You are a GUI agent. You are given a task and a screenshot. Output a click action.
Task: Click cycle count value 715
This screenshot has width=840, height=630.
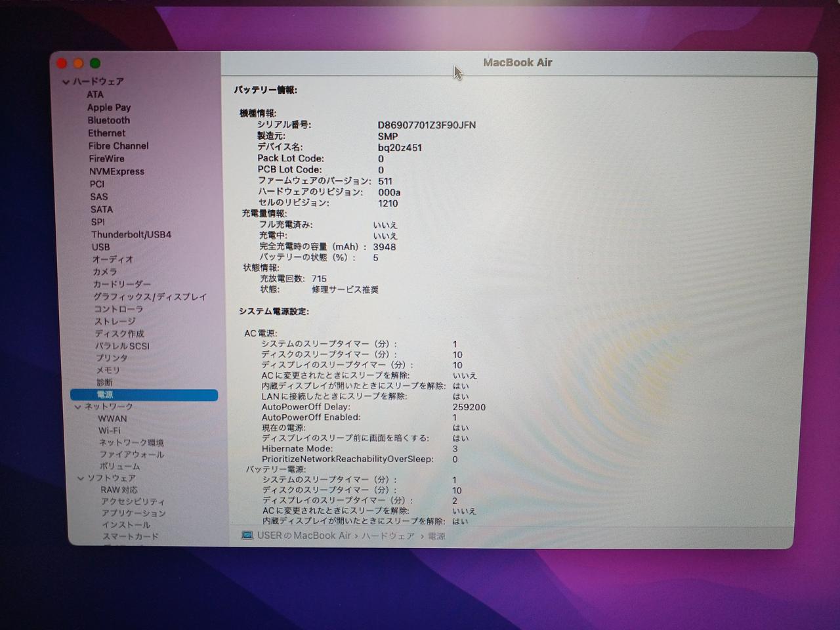(x=319, y=279)
